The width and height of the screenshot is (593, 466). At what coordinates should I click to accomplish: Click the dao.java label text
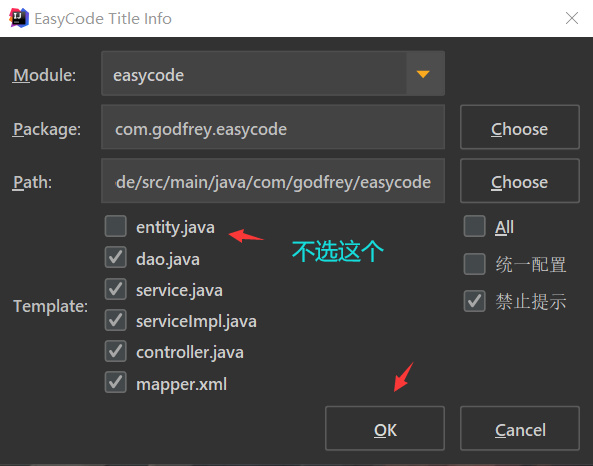(168, 259)
